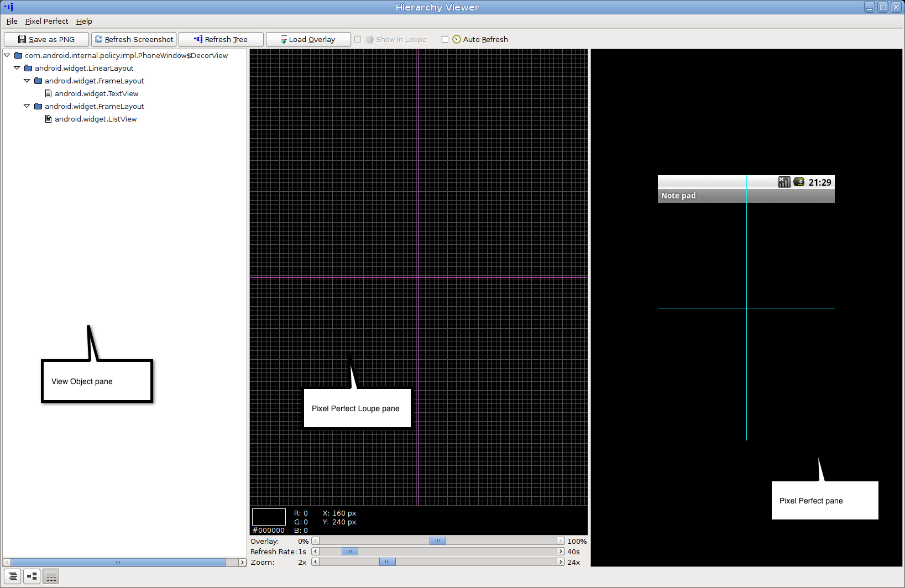Viewport: 905px width, 588px height.
Task: Click the right arrow of the Overlay slider
Action: point(561,541)
